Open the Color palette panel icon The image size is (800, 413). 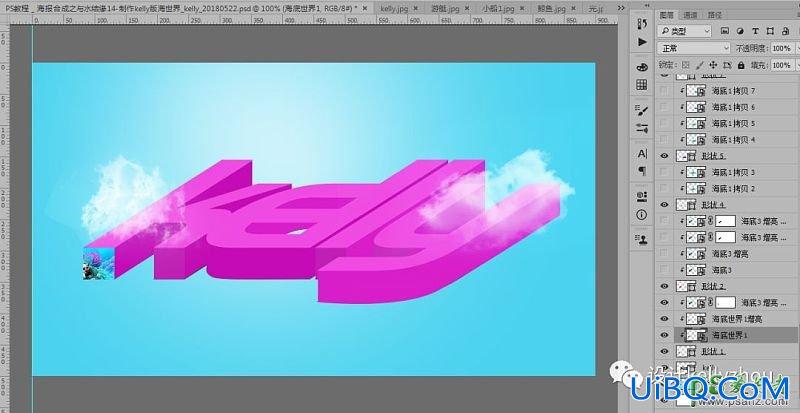coord(642,67)
